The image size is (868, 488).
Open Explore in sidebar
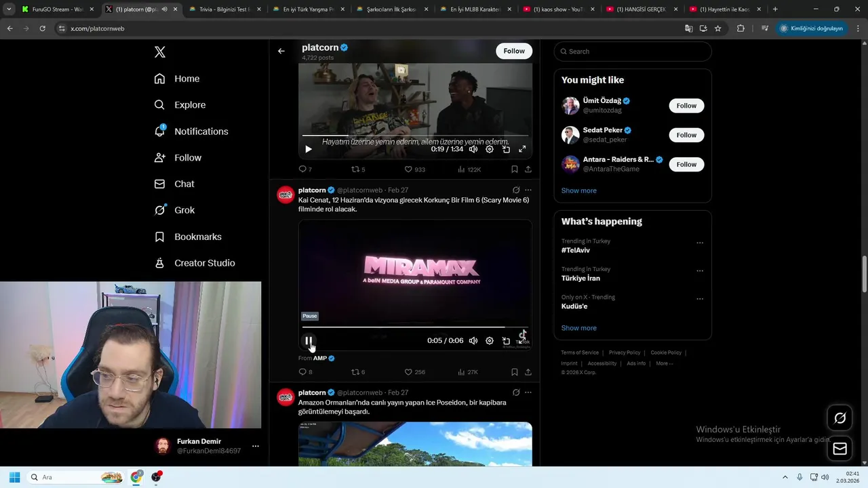point(180,105)
